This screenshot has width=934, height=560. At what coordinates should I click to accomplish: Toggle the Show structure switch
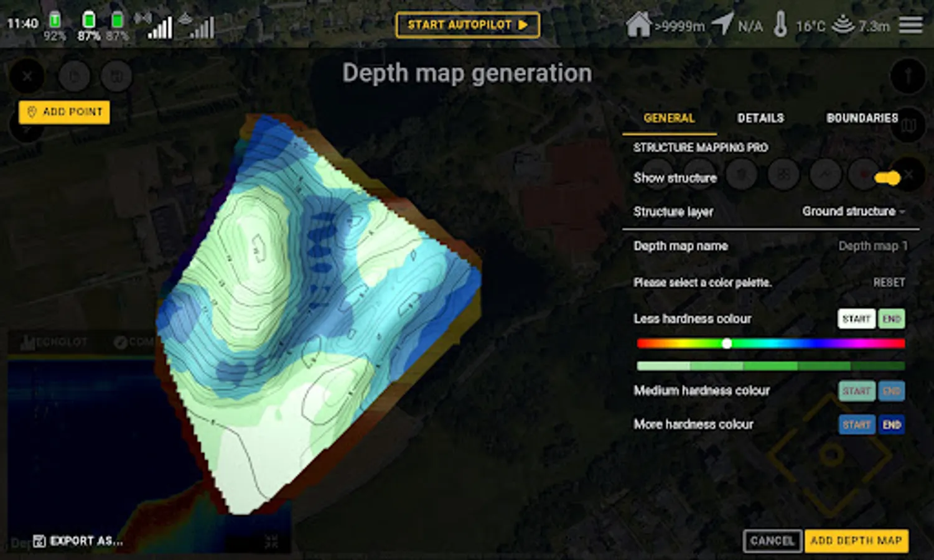[887, 179]
